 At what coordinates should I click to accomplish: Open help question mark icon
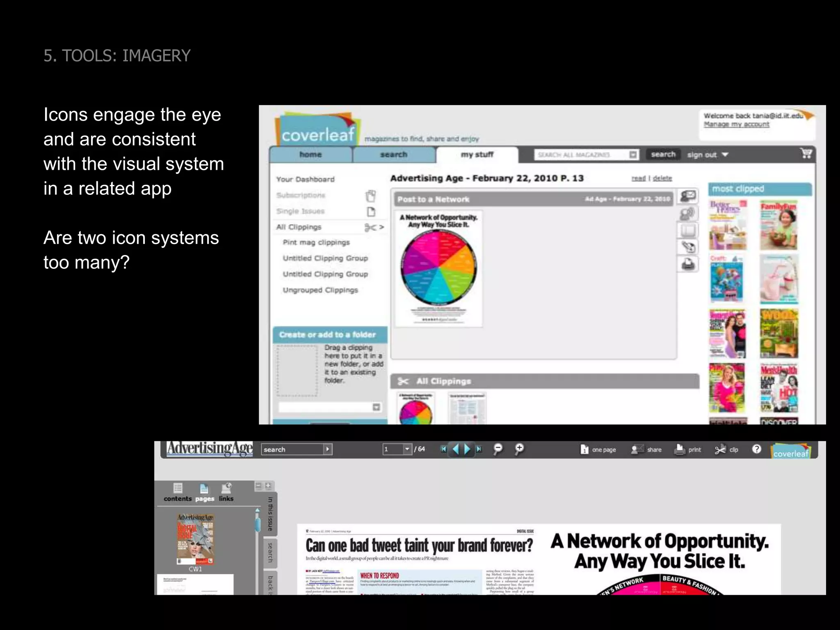[x=757, y=449]
